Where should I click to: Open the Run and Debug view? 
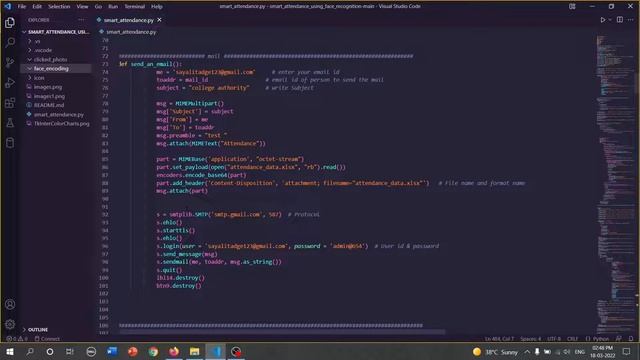[x=10, y=82]
